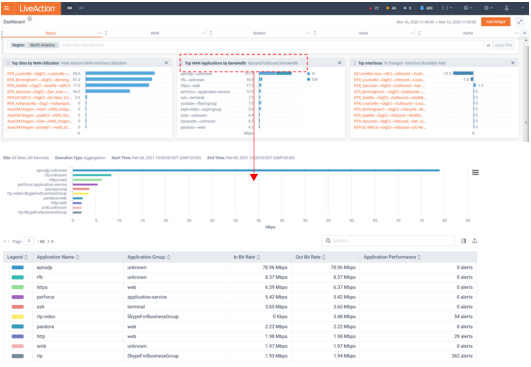Click the search magnifier icon
This screenshot has height=367, width=531.
pos(328,241)
